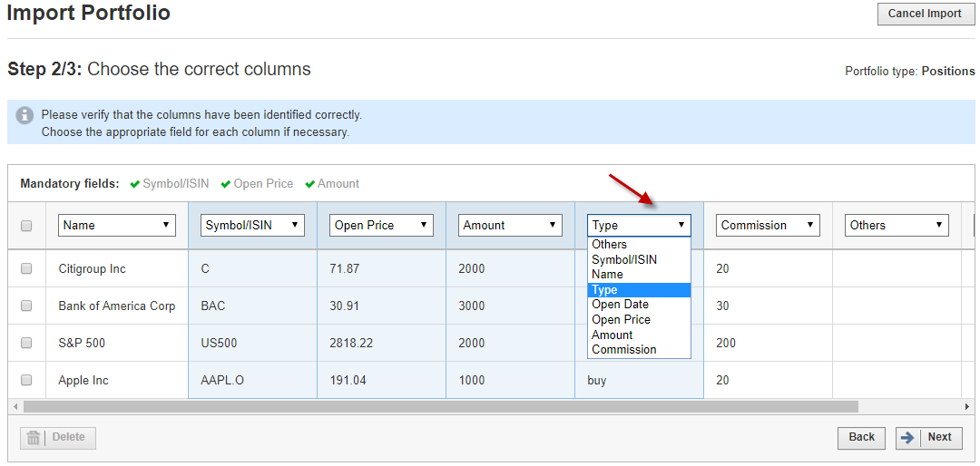Select highlighted Type option in the list
This screenshot has height=466, width=980.
[639, 290]
